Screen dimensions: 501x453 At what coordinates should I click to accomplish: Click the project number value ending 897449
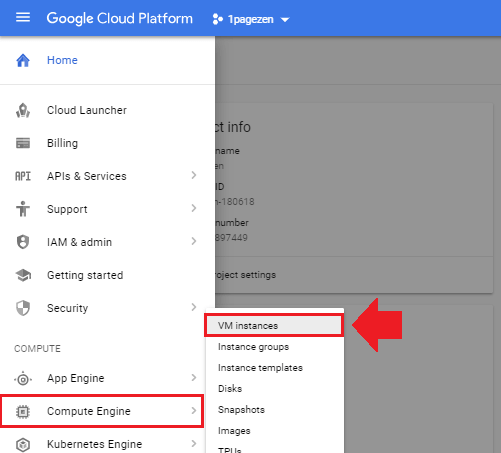(231, 238)
